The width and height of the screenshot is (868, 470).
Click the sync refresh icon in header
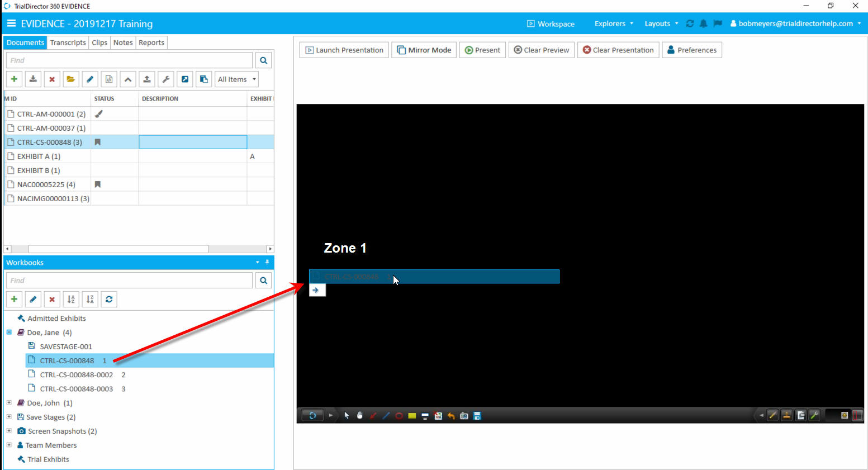tap(690, 23)
